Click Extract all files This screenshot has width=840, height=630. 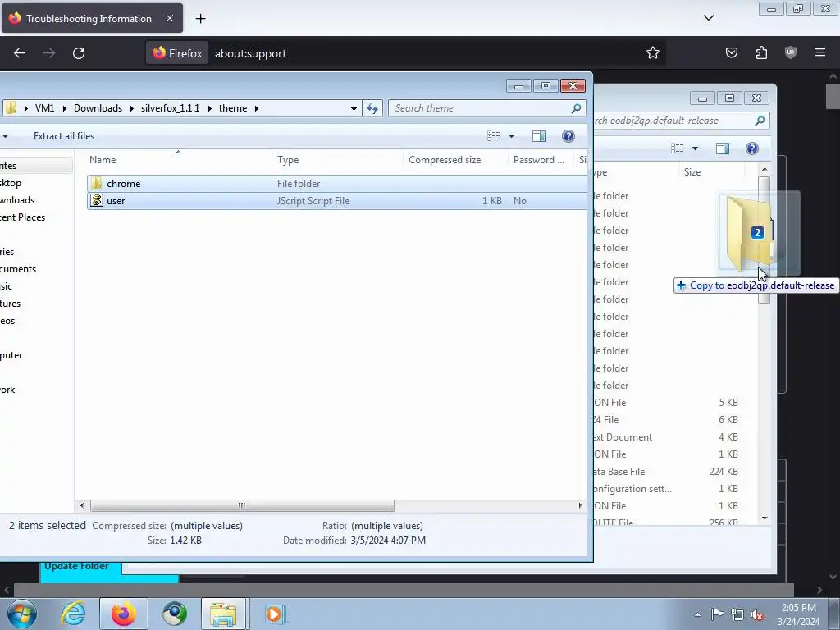pos(64,136)
